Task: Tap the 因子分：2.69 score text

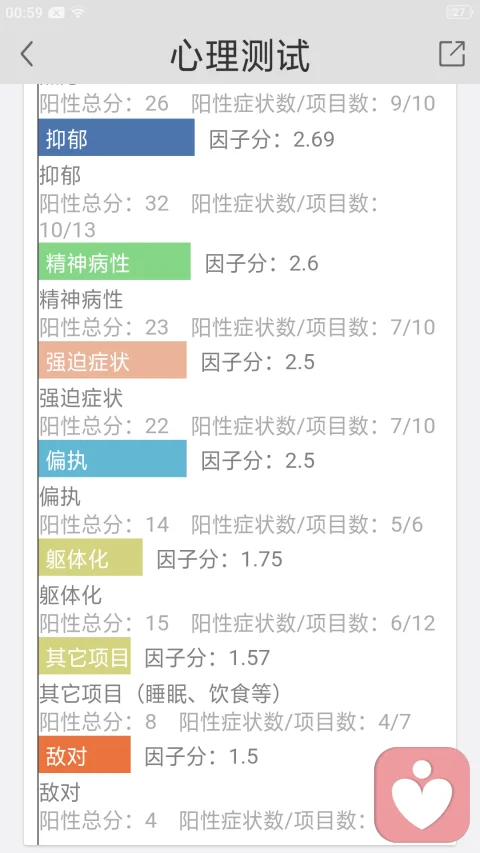Action: 272,139
